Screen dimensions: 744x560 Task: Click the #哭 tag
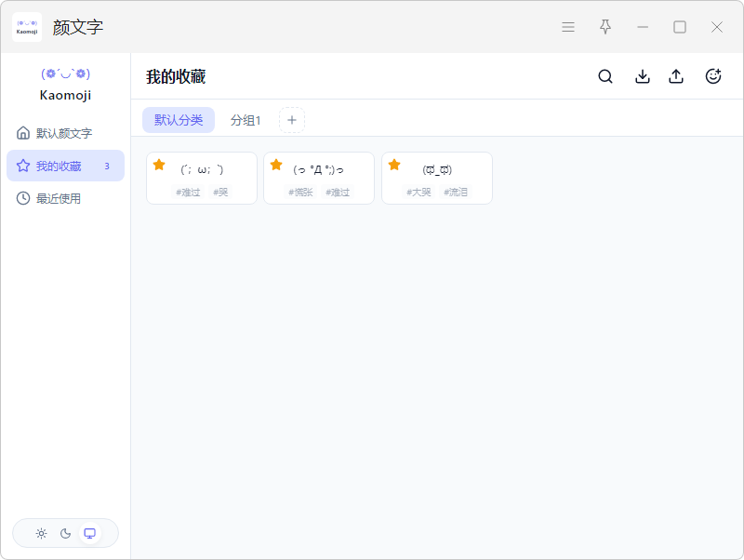220,193
